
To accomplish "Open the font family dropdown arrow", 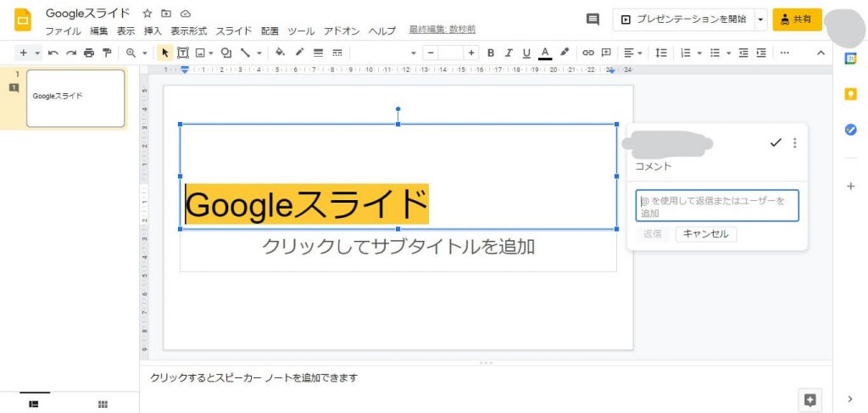I will click(x=414, y=53).
